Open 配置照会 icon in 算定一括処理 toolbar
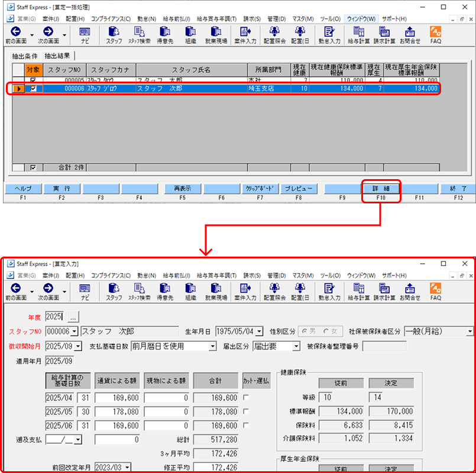 point(274,32)
